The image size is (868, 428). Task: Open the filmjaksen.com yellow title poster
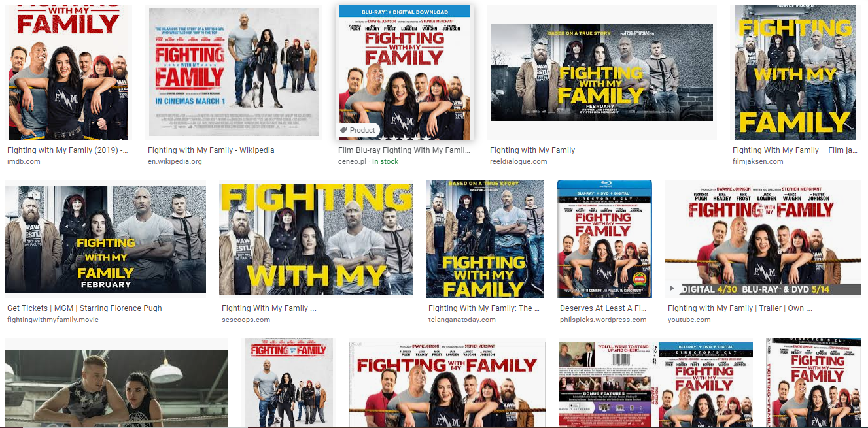(795, 73)
